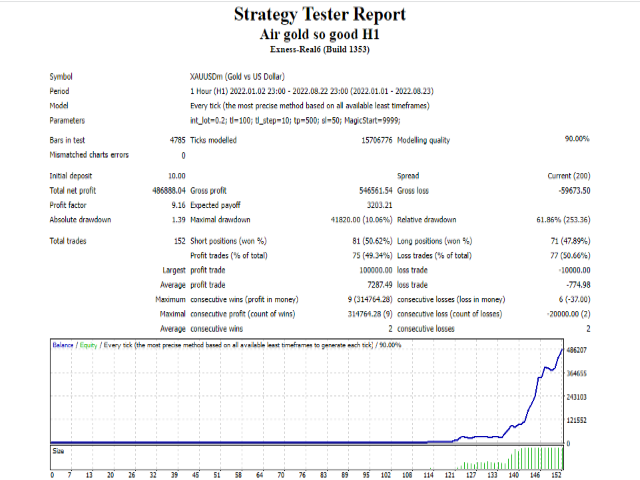Image resolution: width=640 pixels, height=480 pixels.
Task: Select ticks value '15706776'
Action: 377,140
